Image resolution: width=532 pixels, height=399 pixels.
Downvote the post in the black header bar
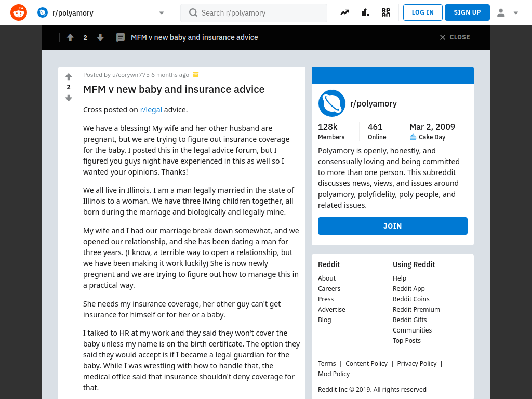[100, 37]
